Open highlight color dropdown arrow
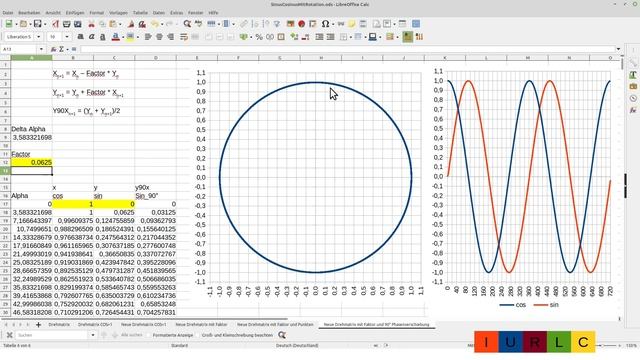The width and height of the screenshot is (640, 360). [x=138, y=37]
